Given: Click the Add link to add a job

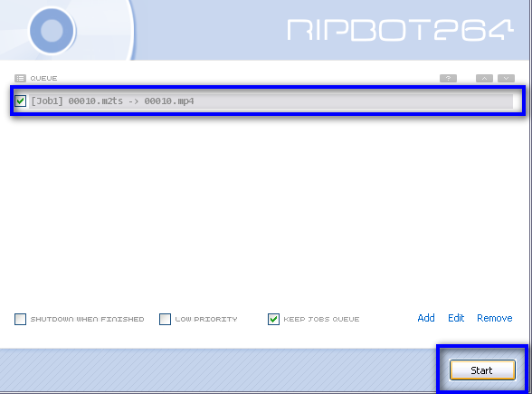Looking at the screenshot, I should [x=426, y=318].
